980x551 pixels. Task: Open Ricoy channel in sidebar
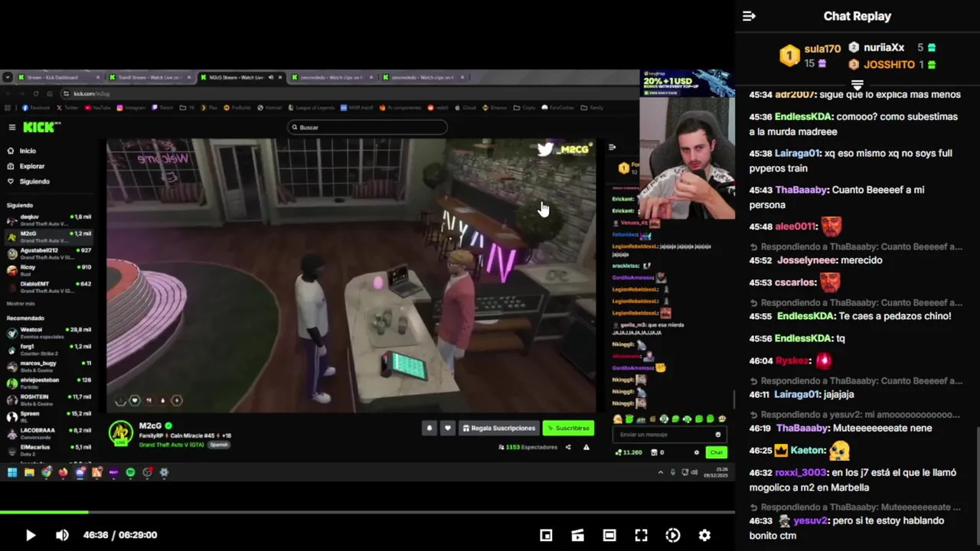(x=49, y=270)
